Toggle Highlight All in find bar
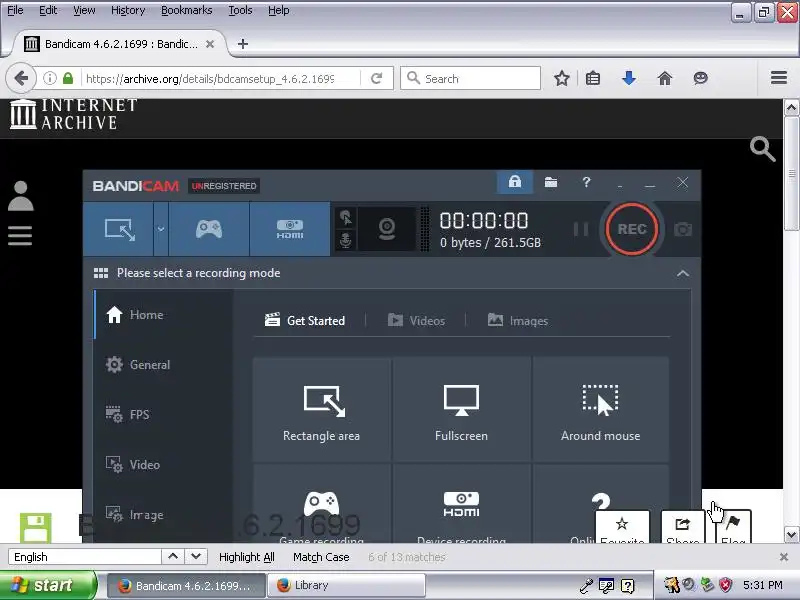Viewport: 800px width, 600px height. tap(246, 557)
